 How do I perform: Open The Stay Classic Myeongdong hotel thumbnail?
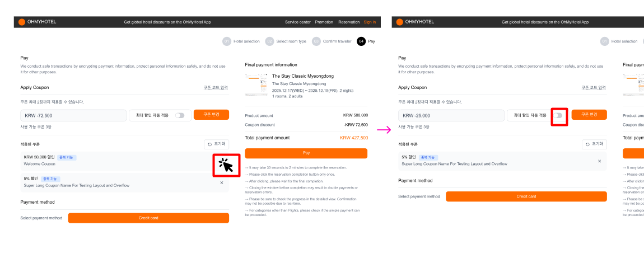tap(256, 84)
